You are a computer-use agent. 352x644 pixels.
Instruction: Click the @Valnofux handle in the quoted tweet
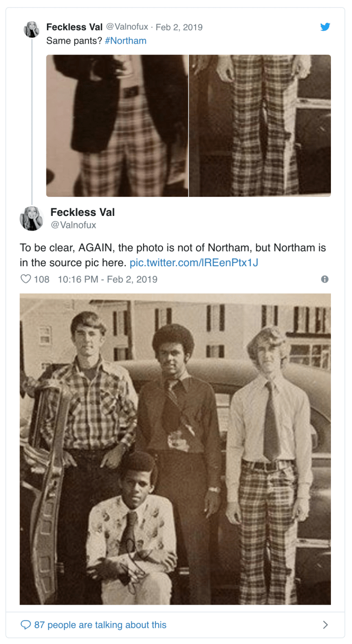tap(124, 27)
